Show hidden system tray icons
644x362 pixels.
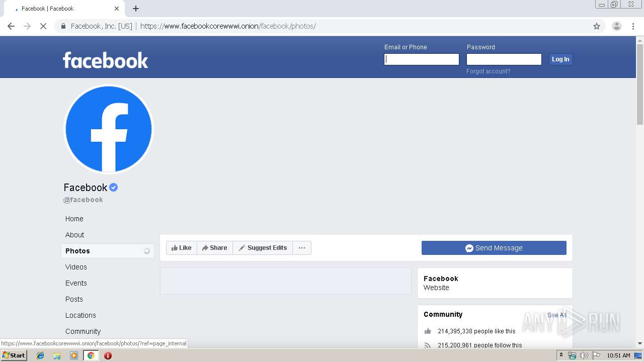click(561, 355)
